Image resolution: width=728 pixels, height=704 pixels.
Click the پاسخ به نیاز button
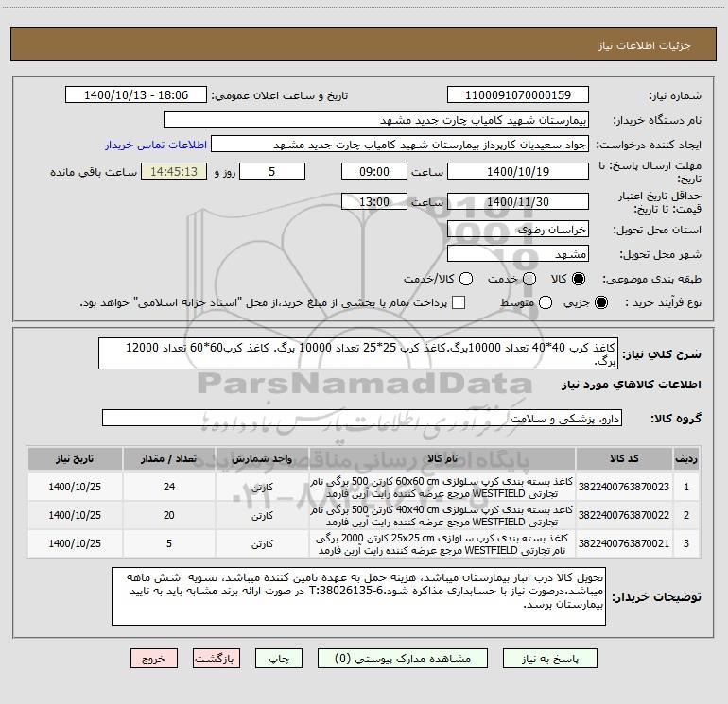(x=549, y=659)
